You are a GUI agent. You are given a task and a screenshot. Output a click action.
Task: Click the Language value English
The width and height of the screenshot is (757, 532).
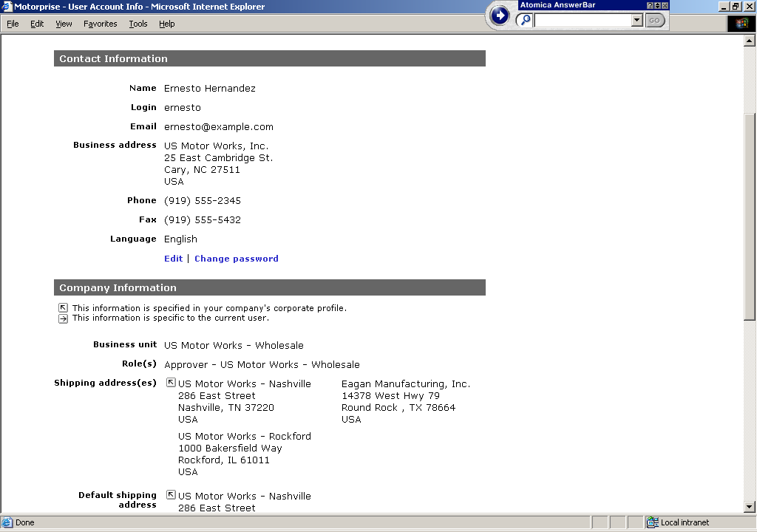180,239
